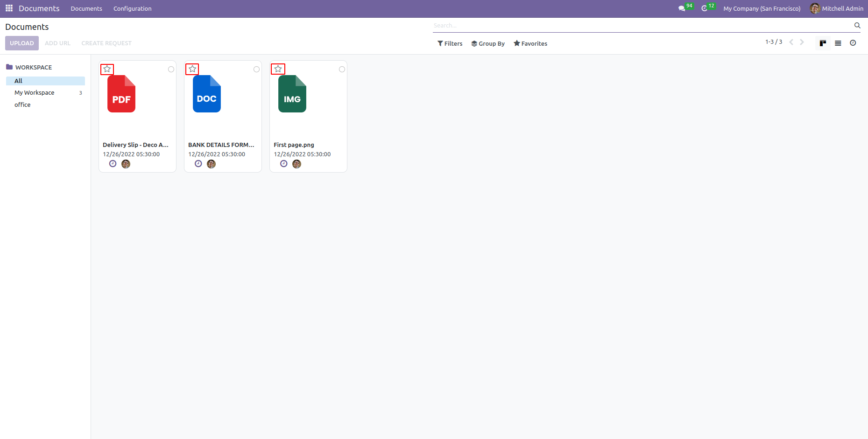
Task: Switch to kanban view icon
Action: tap(823, 43)
